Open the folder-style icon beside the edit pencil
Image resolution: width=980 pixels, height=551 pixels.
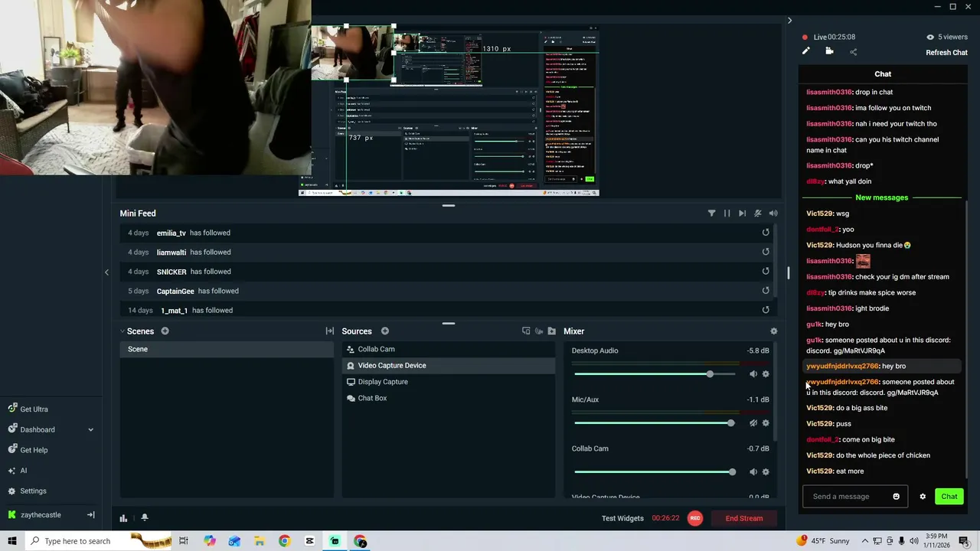[x=829, y=51]
